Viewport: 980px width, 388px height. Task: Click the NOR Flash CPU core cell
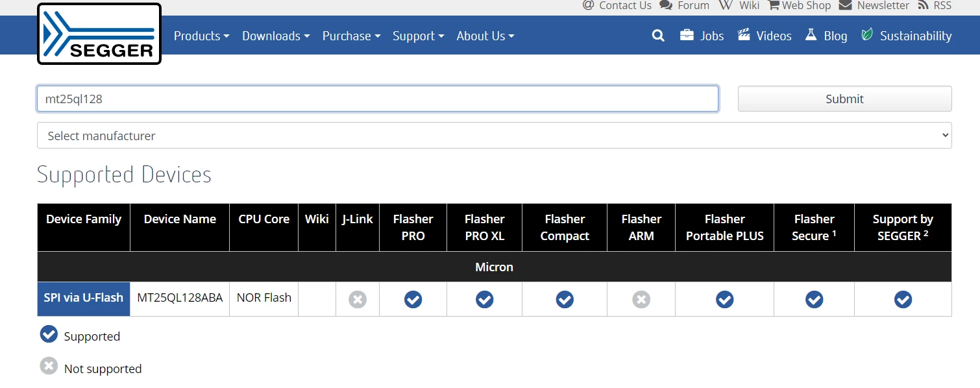pos(264,298)
